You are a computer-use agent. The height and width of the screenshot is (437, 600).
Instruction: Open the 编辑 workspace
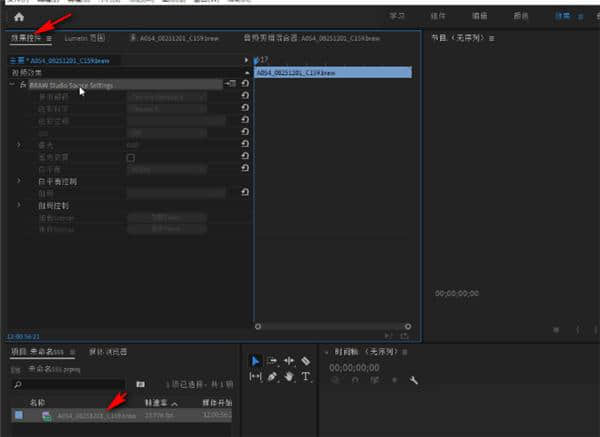point(479,17)
